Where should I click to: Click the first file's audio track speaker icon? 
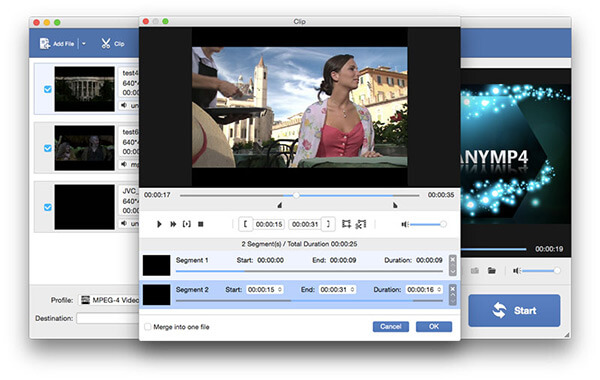point(124,105)
